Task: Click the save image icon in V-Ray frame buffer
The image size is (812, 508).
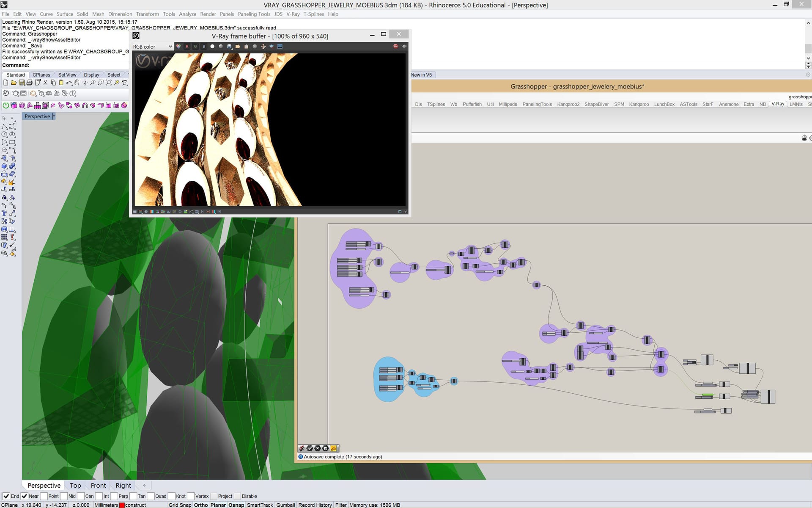Action: tap(229, 47)
